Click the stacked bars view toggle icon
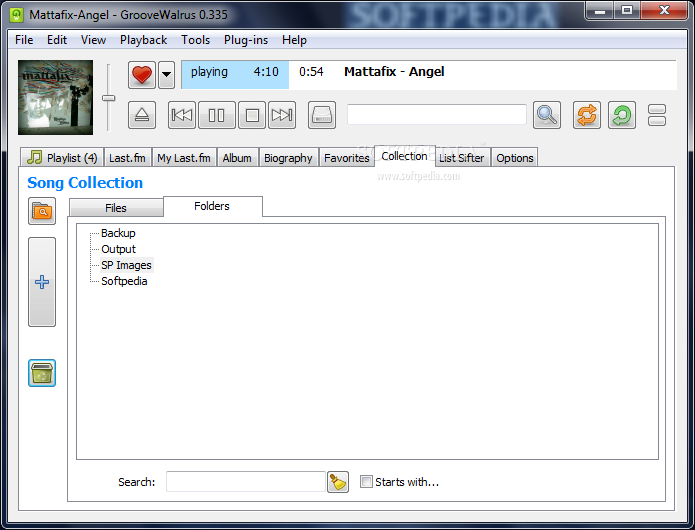This screenshot has width=695, height=530. pos(657,115)
